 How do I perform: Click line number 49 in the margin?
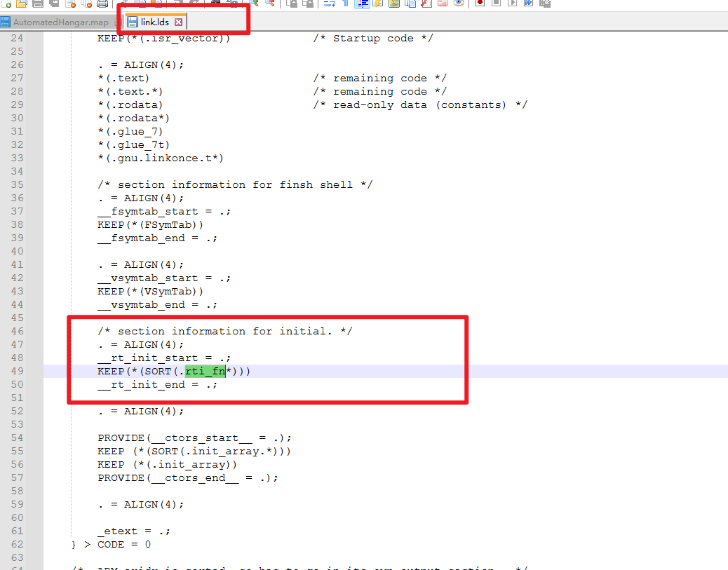18,371
